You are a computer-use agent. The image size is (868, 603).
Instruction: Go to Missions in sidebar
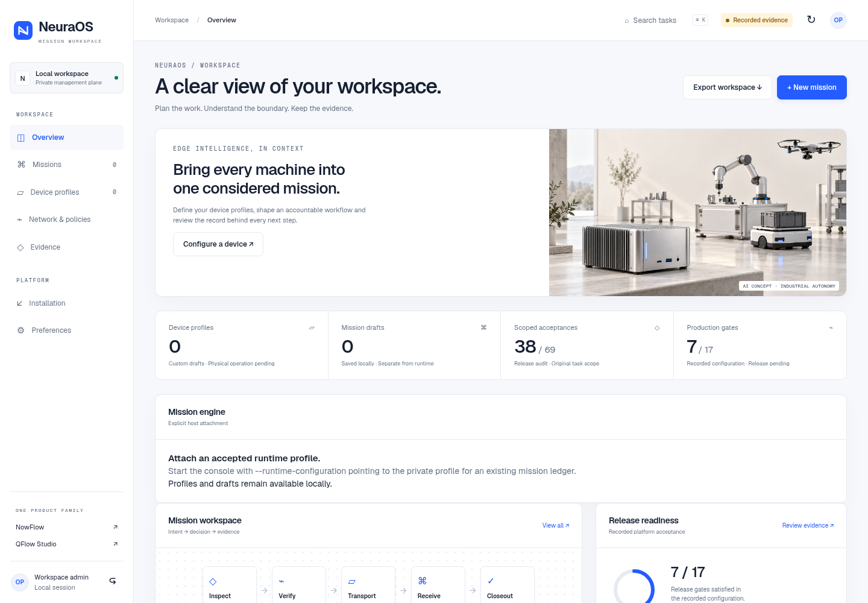[x=66, y=165]
